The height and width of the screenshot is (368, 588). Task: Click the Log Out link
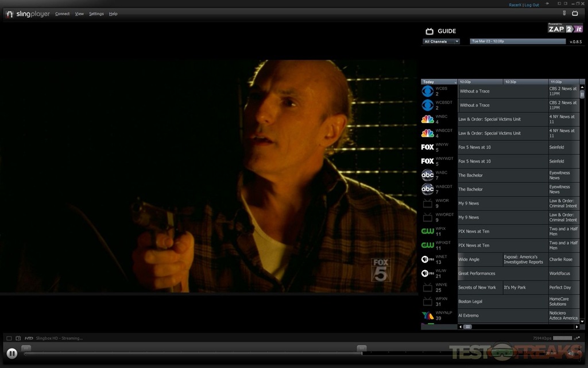(x=532, y=5)
